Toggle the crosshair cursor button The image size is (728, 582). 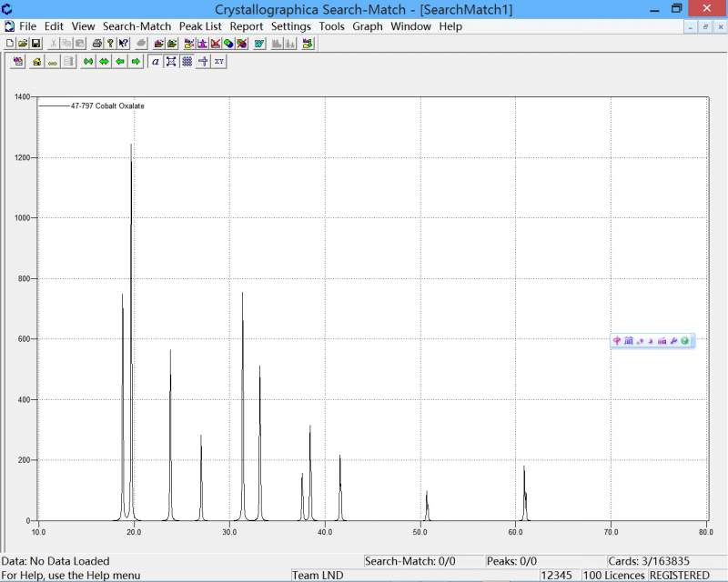pos(203,62)
